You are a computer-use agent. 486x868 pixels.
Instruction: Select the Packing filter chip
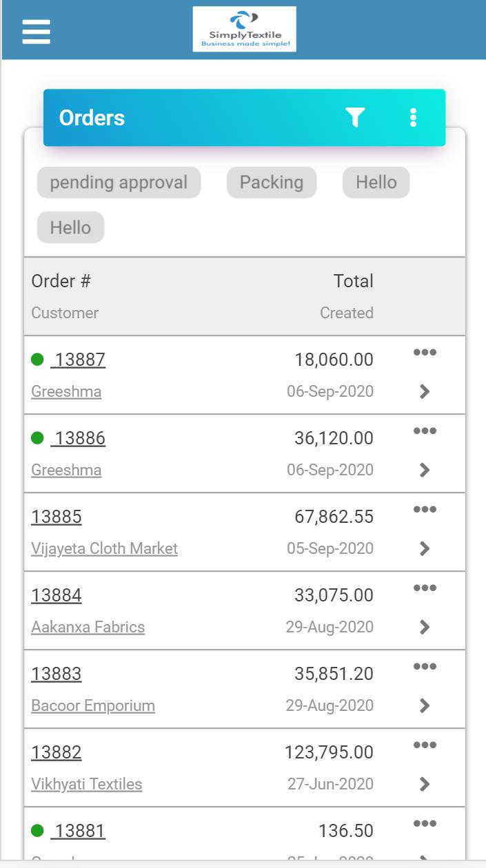(x=272, y=183)
